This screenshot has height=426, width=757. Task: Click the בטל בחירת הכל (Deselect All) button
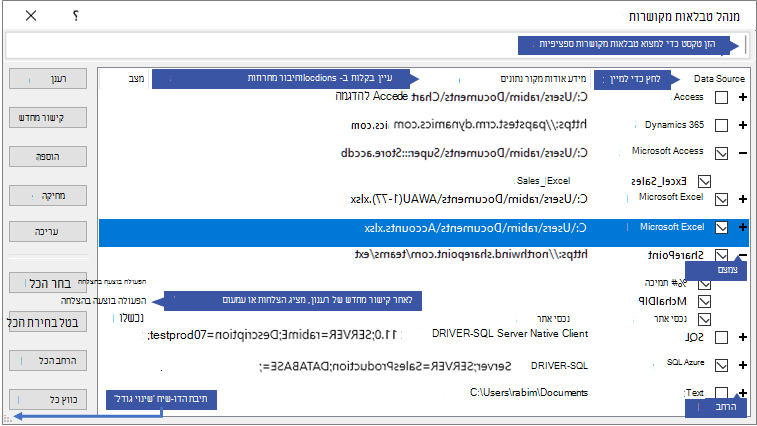point(48,322)
